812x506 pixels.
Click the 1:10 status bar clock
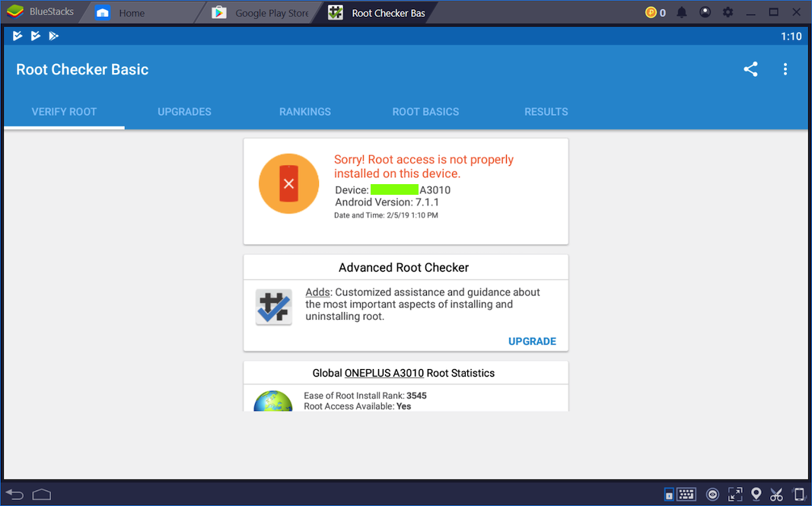click(x=791, y=37)
